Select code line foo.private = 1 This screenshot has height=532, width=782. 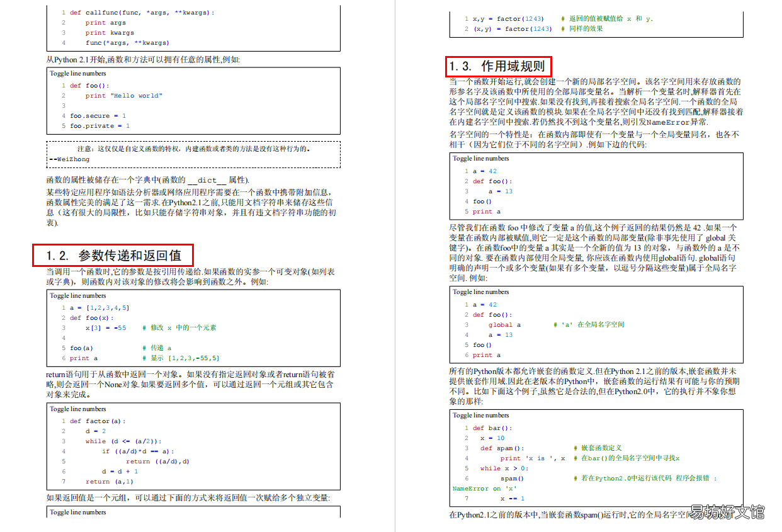(x=99, y=126)
